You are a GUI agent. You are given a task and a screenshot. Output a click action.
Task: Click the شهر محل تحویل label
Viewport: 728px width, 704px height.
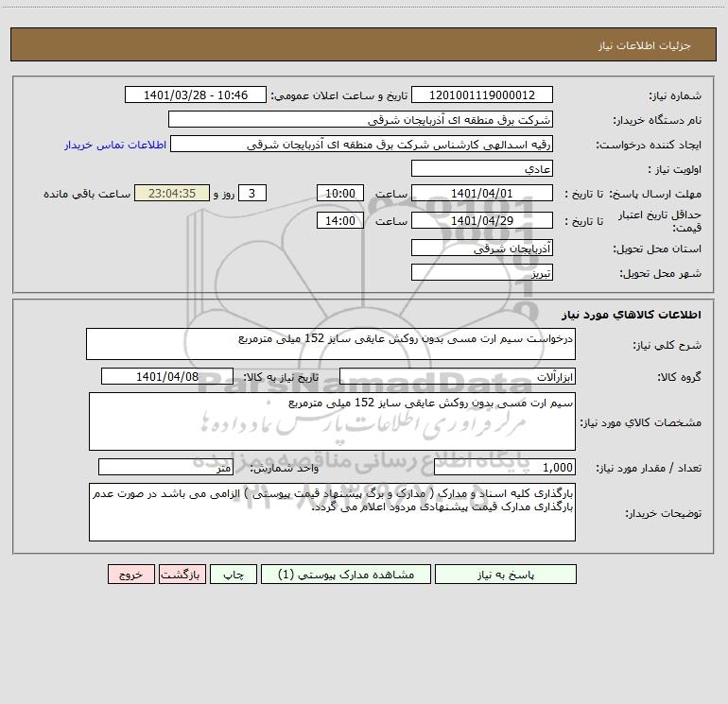661,273
